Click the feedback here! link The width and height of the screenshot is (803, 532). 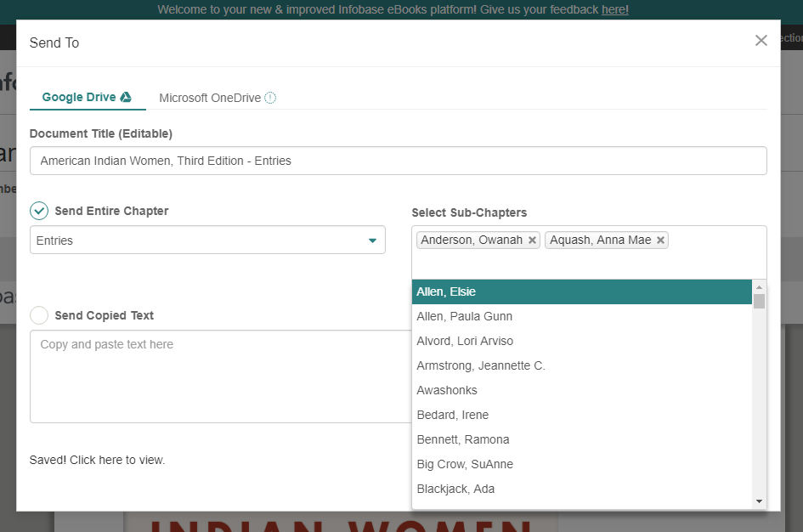pos(614,9)
